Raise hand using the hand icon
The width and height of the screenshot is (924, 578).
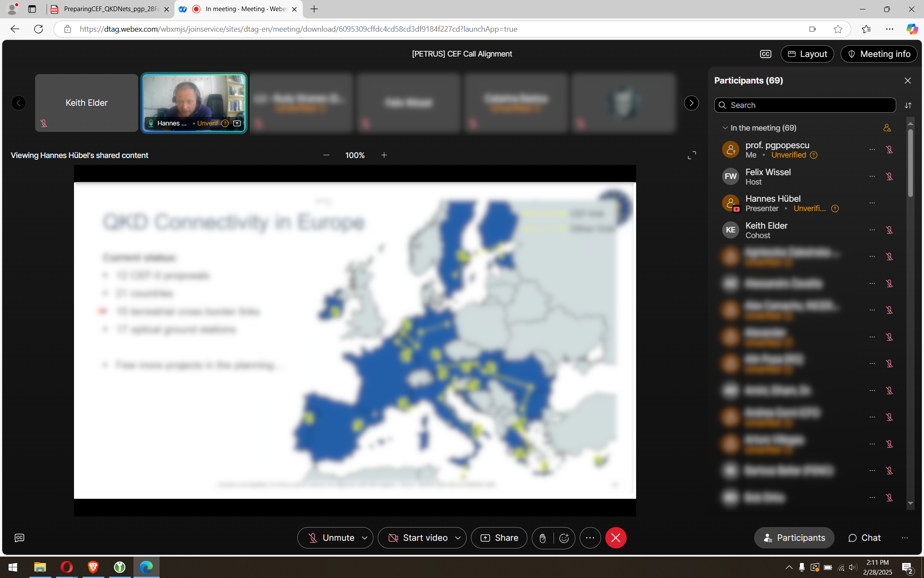(x=542, y=538)
